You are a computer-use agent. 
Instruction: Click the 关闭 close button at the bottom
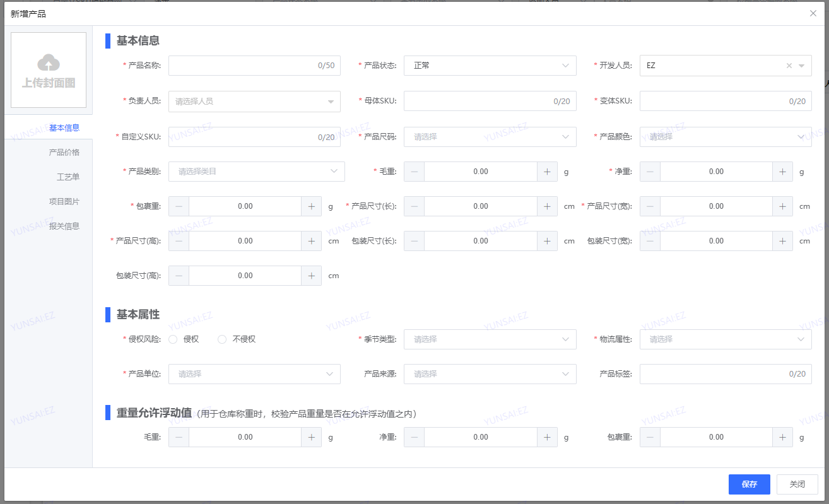[x=797, y=484]
